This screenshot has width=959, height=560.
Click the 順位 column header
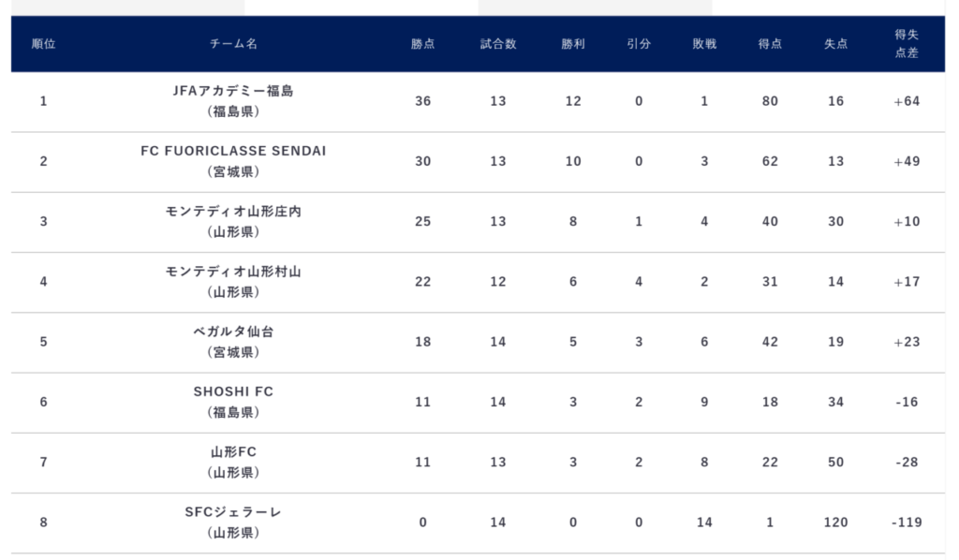pyautogui.click(x=43, y=44)
